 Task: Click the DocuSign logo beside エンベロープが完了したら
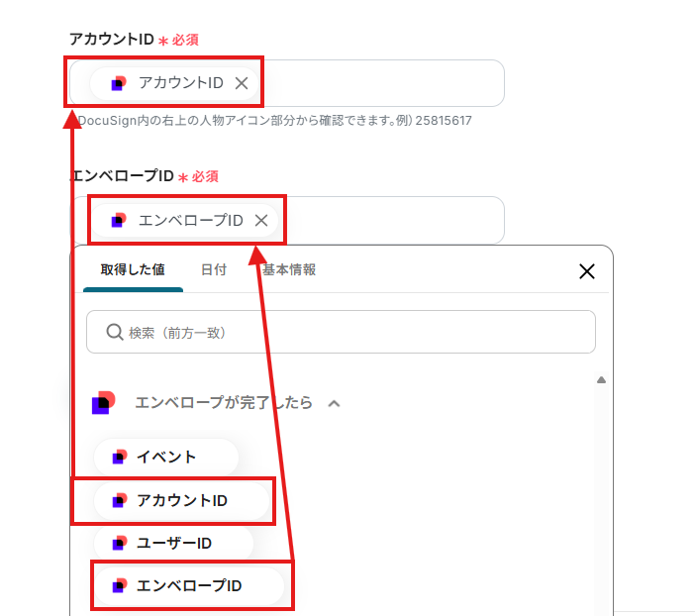[x=104, y=403]
